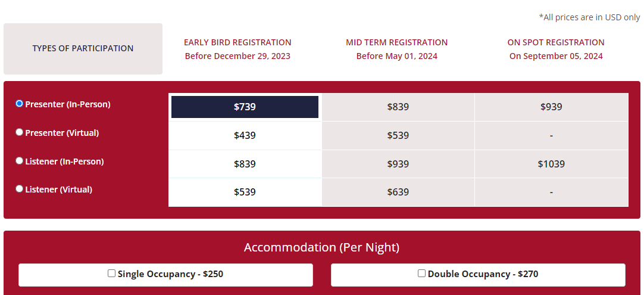Screen dimensions: 644x295
Task: Click the highlighted $739 early bird price
Action: tap(245, 107)
